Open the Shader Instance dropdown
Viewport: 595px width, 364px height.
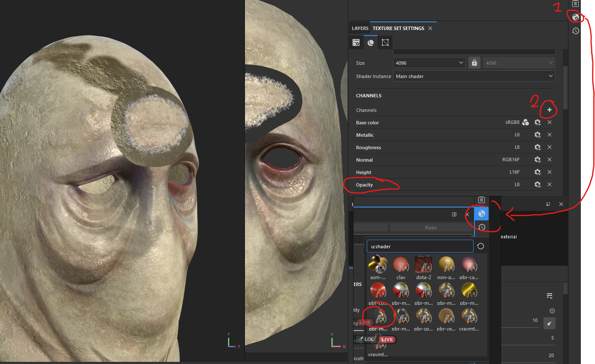[x=474, y=76]
